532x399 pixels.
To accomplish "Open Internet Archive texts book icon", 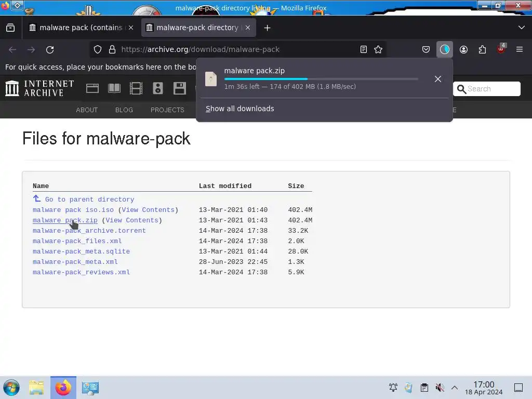I will click(114, 88).
